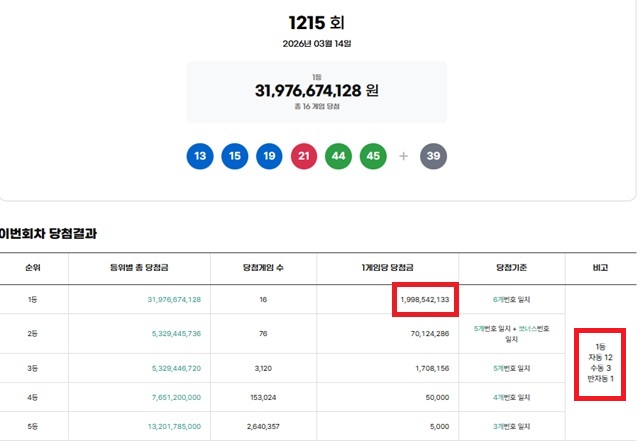Select the green number 44 ball

[x=339, y=156]
